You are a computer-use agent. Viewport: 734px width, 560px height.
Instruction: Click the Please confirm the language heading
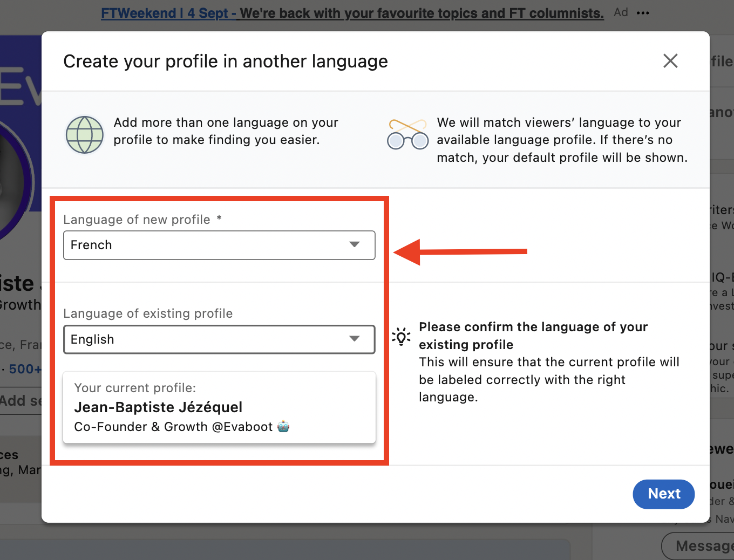coord(533,336)
